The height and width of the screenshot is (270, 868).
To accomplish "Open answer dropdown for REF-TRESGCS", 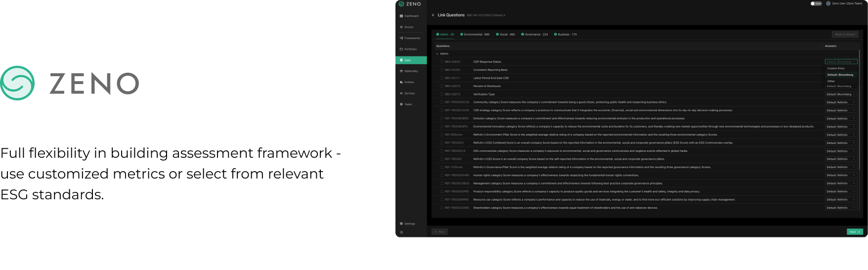I will (841, 143).
